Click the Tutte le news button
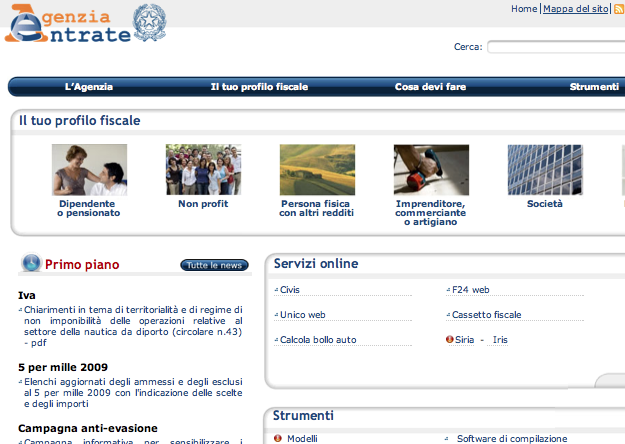625x444 pixels. [214, 265]
